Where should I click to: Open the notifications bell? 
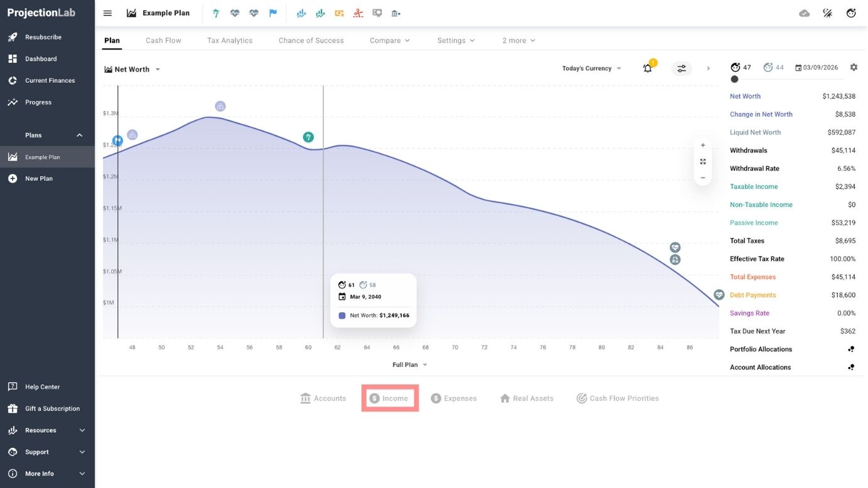[648, 68]
